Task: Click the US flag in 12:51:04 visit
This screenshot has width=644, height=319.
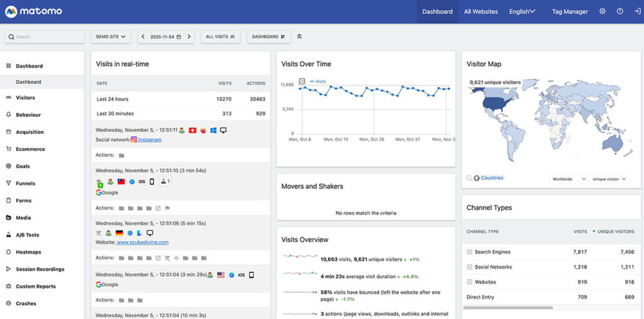Action: [221, 274]
